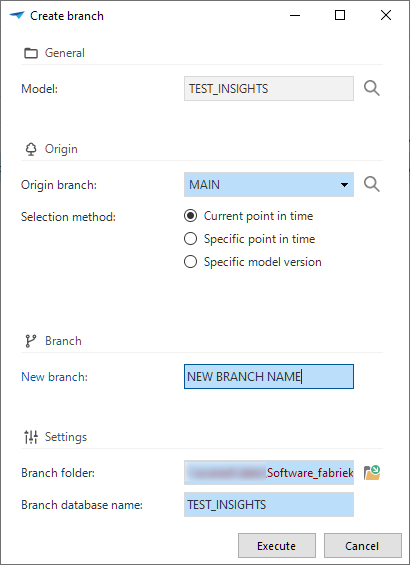Click the General section folder icon
The height and width of the screenshot is (565, 410).
point(31,53)
